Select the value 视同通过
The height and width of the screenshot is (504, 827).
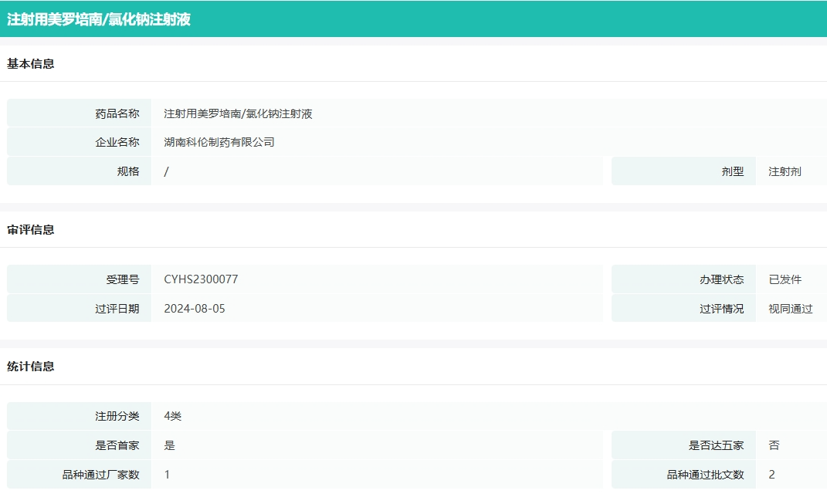click(x=791, y=309)
